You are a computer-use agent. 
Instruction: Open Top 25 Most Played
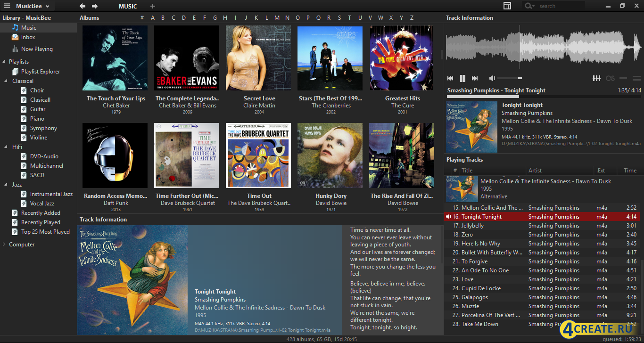tap(45, 232)
